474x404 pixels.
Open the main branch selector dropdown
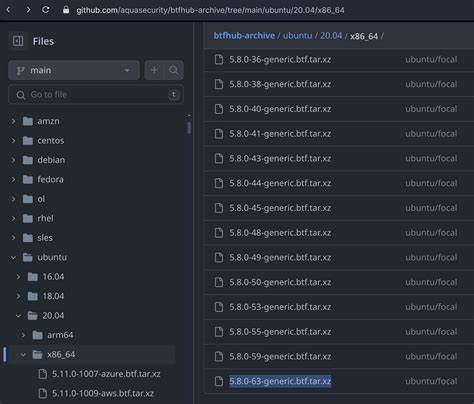74,70
